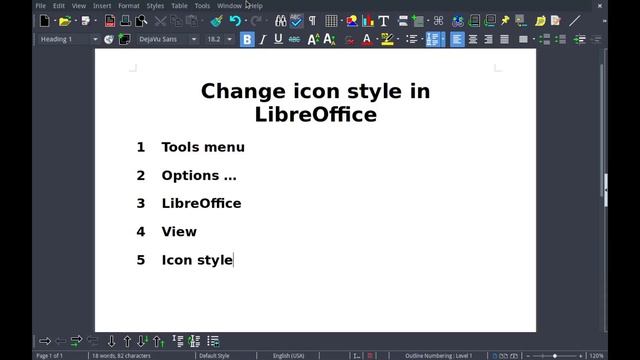The image size is (640, 360).
Task: Insert special character symbol icon
Action: pos(438,20)
